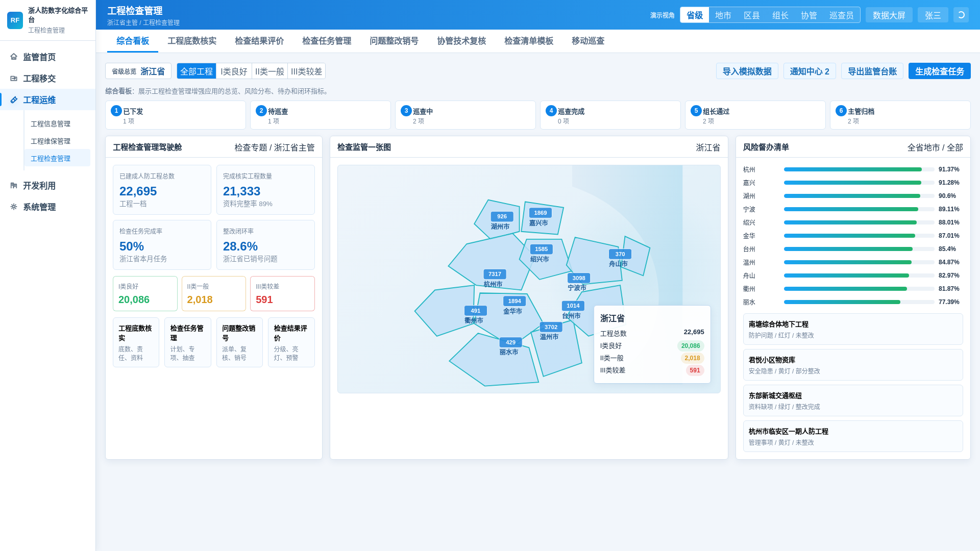Click the 429 marker for 丽水市
This screenshot has height=551, width=980.
(510, 342)
